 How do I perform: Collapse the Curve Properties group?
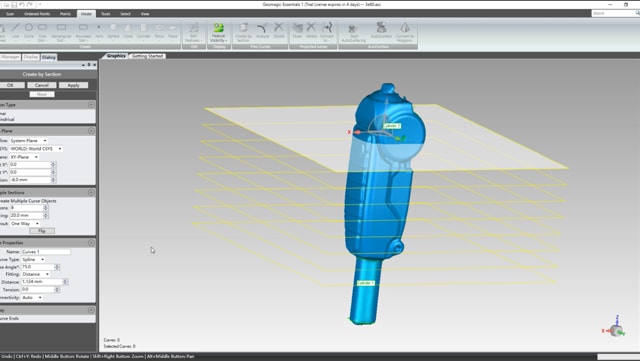pyautogui.click(x=91, y=243)
